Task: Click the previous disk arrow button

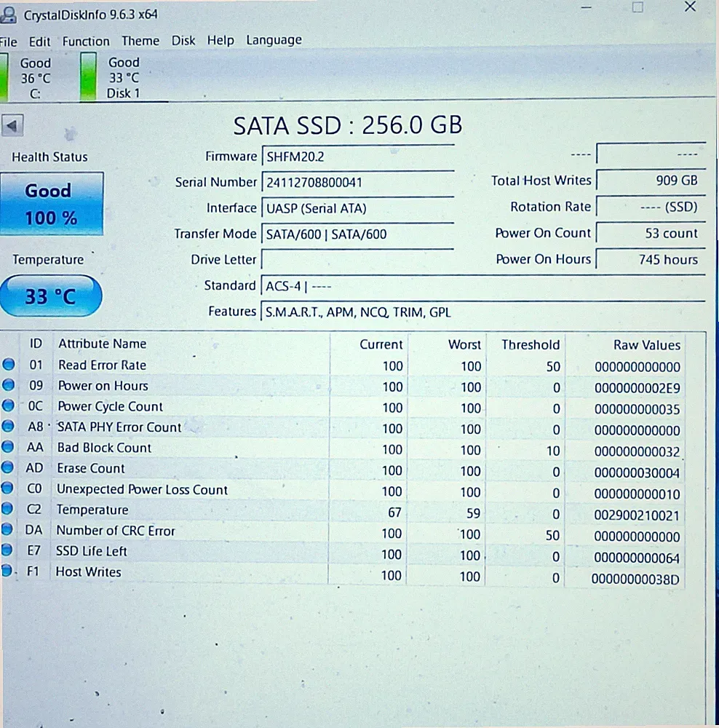Action: pos(12,125)
